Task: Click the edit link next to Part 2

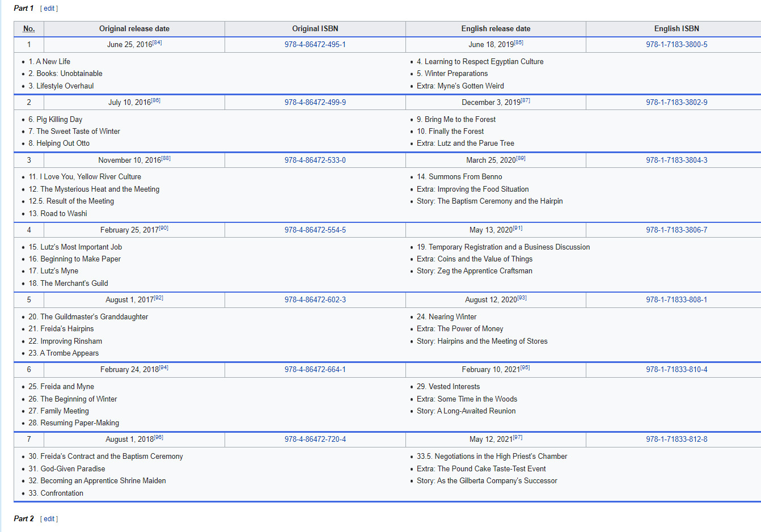Action: [x=49, y=519]
